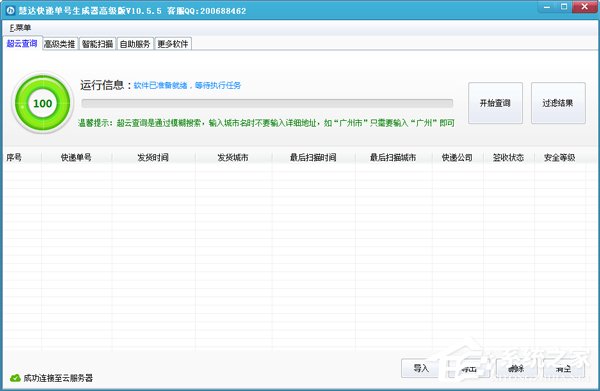Screen dimensions: 600x391
Task: Click the 快递公司 column header
Action: coord(457,157)
